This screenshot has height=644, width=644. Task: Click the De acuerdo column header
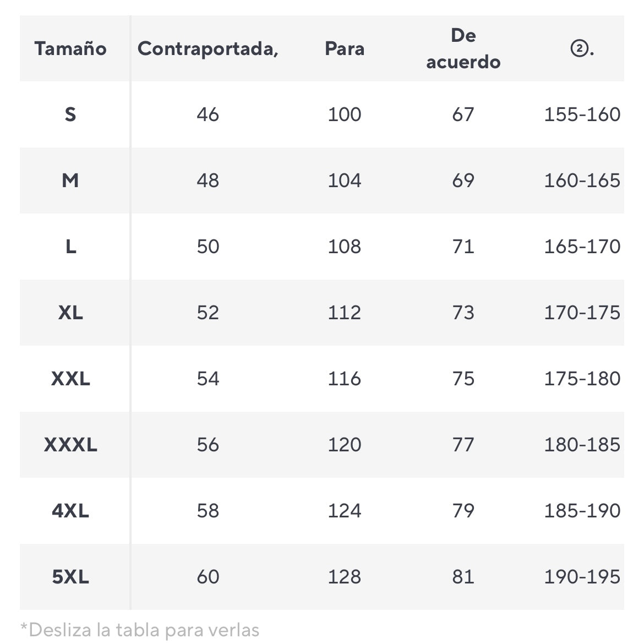[463, 48]
